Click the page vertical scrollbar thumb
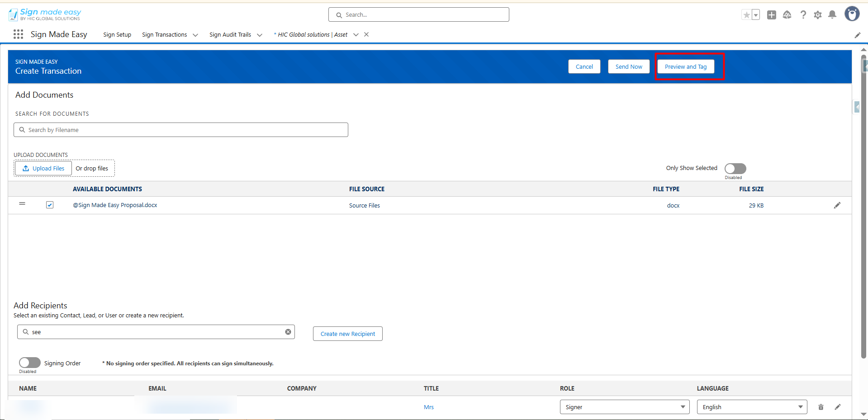 pyautogui.click(x=863, y=206)
